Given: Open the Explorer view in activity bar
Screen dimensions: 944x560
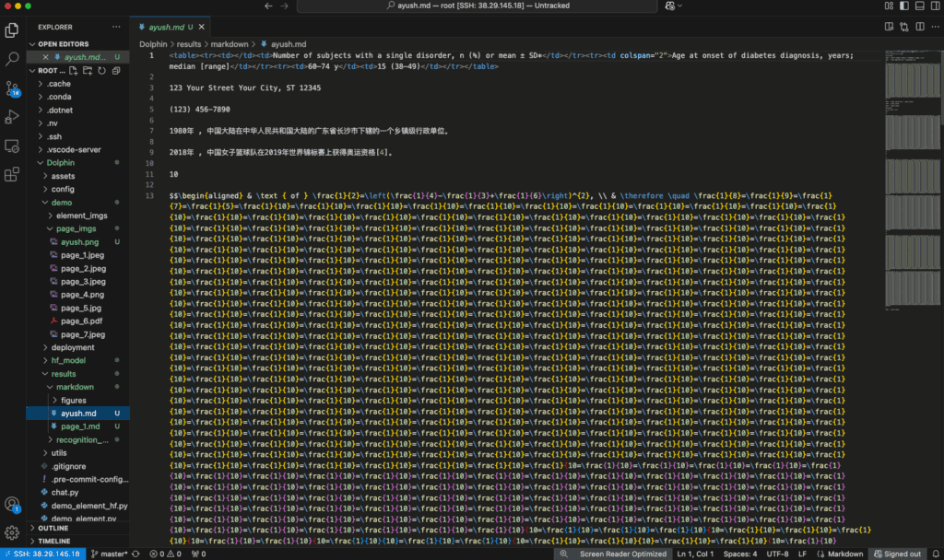Looking at the screenshot, I should [x=11, y=30].
